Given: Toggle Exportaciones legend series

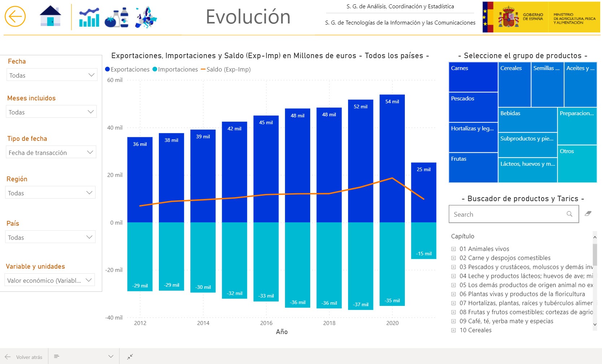Looking at the screenshot, I should 127,69.
